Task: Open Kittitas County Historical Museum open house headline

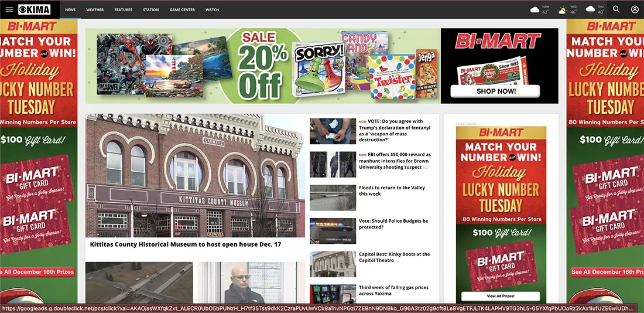Action: pos(186,244)
